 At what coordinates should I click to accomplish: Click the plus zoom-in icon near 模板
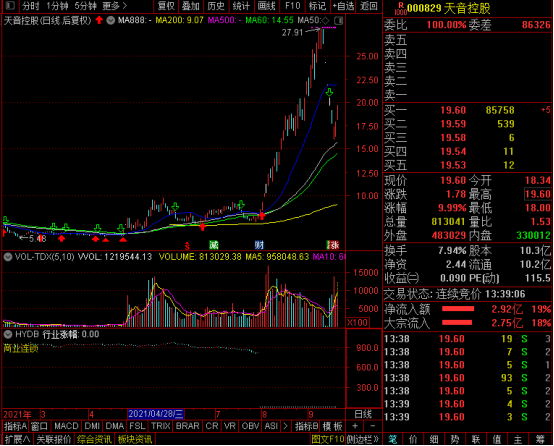(x=355, y=426)
